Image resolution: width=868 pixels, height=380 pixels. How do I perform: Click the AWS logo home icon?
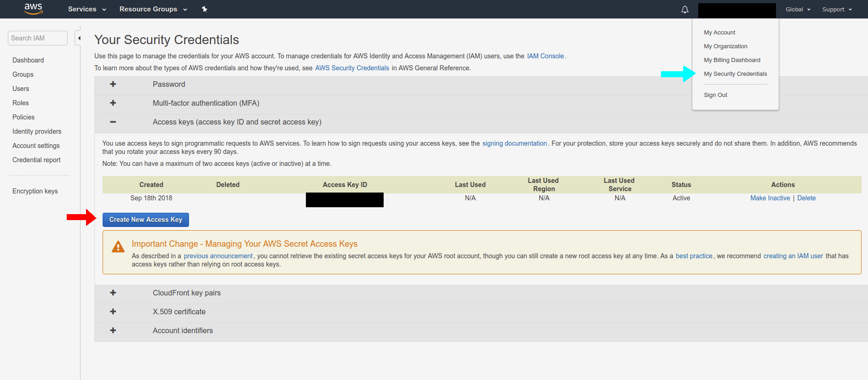click(33, 9)
